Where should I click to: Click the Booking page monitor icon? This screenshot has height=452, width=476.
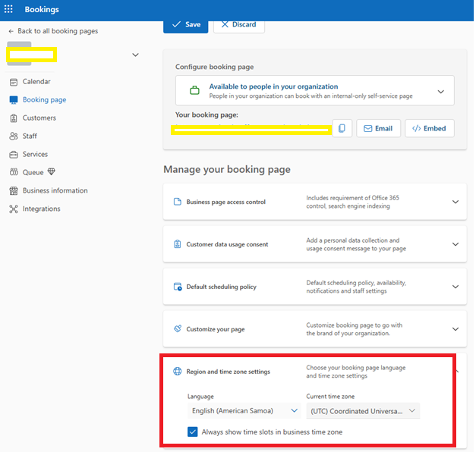tap(14, 100)
